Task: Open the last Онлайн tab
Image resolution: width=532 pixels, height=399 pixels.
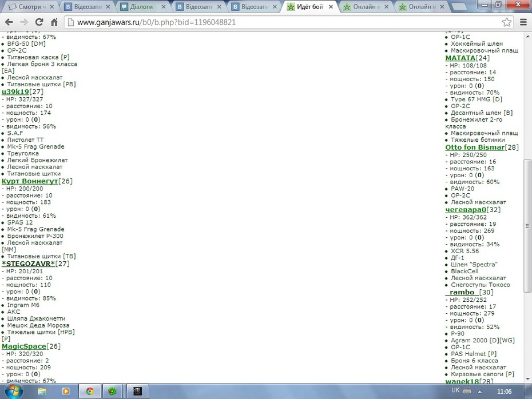Action: tap(422, 6)
